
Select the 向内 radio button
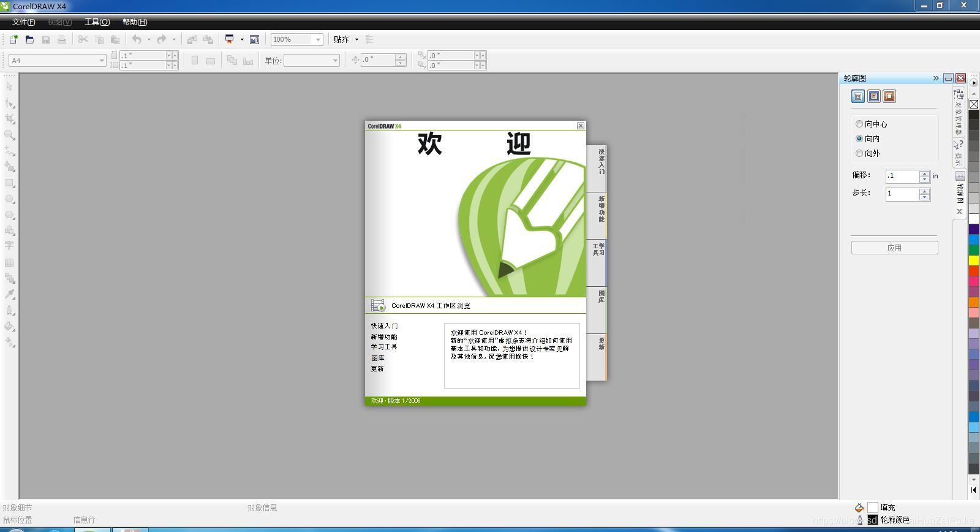coord(859,139)
